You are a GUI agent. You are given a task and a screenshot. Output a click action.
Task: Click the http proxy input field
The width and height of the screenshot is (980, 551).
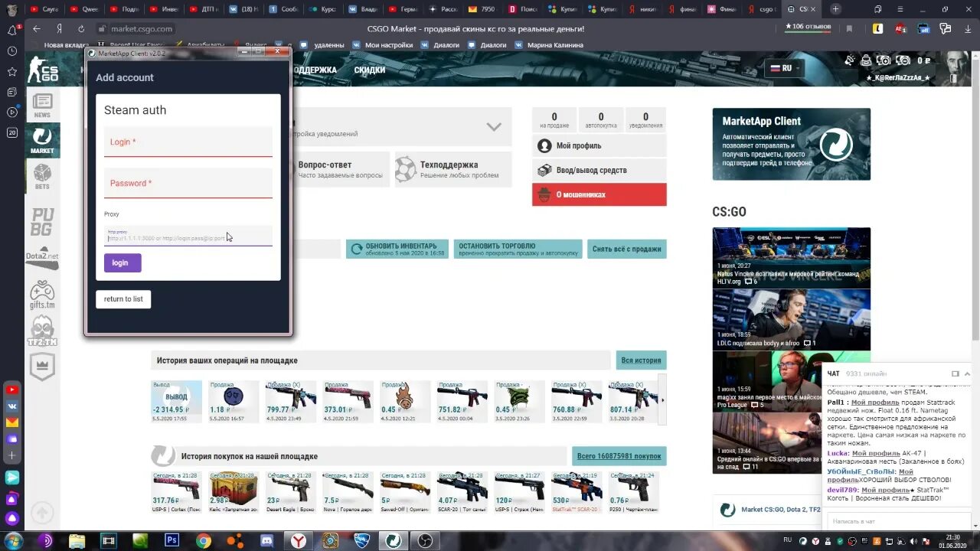point(188,236)
